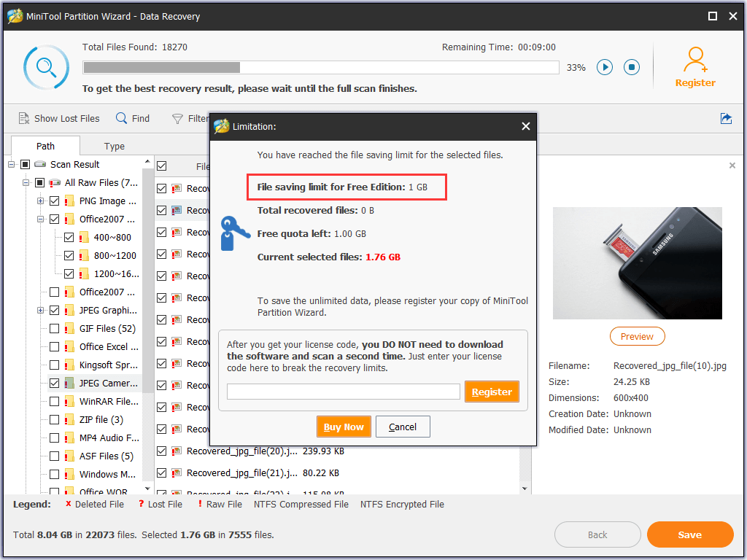This screenshot has width=747, height=560.
Task: Select the Path tab
Action: 44,146
